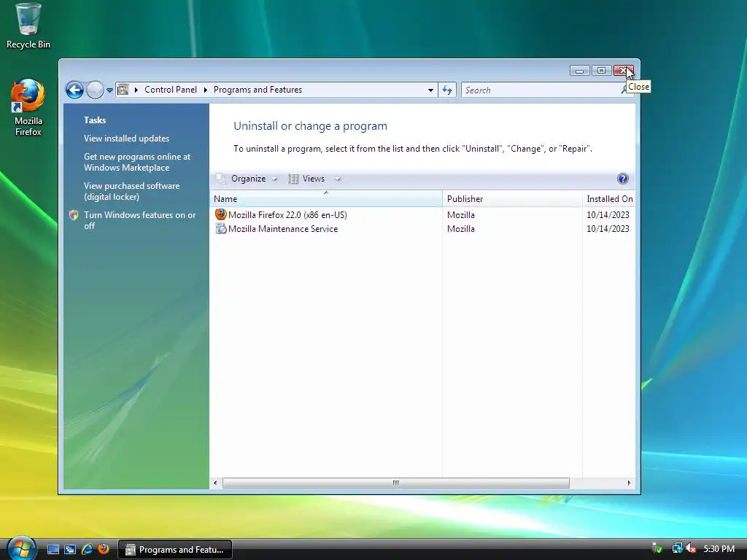Click Programs and Featu... taskbar button

(x=175, y=550)
